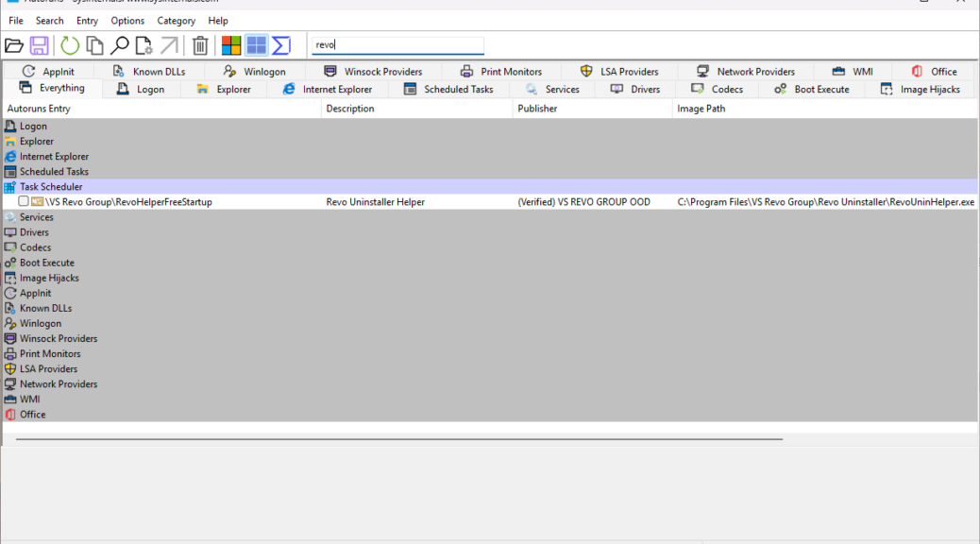The image size is (980, 544).
Task: Open the Search menu
Action: click(49, 21)
